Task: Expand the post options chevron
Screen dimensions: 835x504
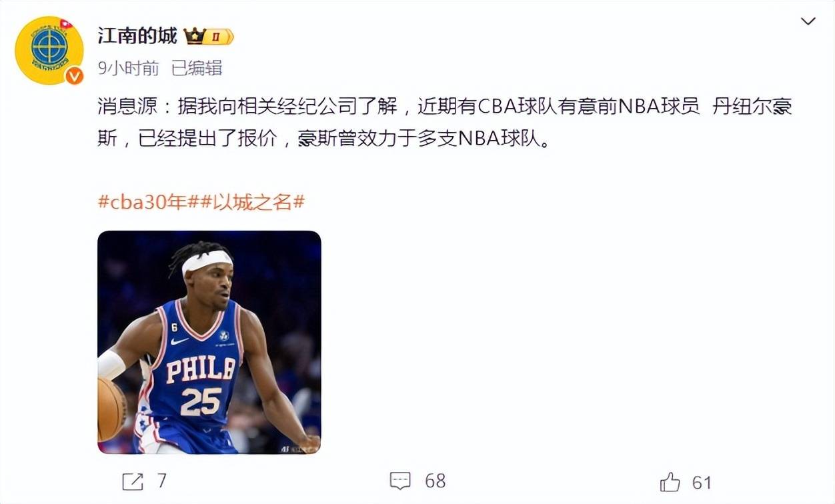Action: click(x=808, y=22)
